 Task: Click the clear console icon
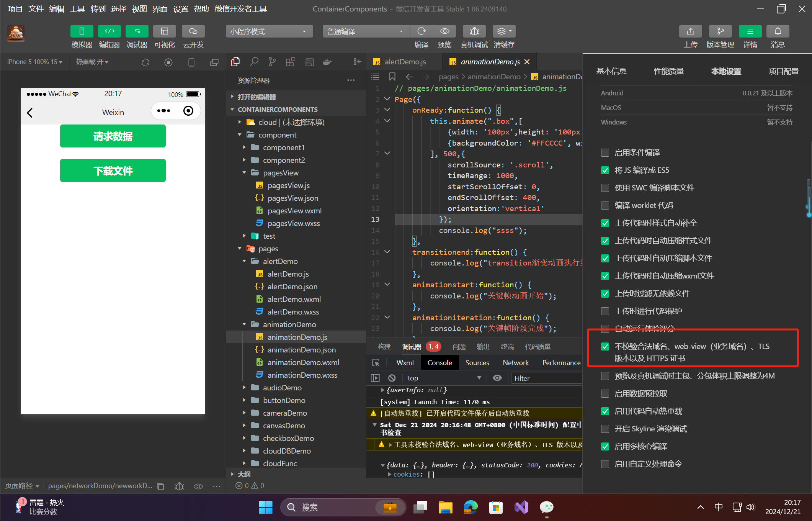click(392, 378)
